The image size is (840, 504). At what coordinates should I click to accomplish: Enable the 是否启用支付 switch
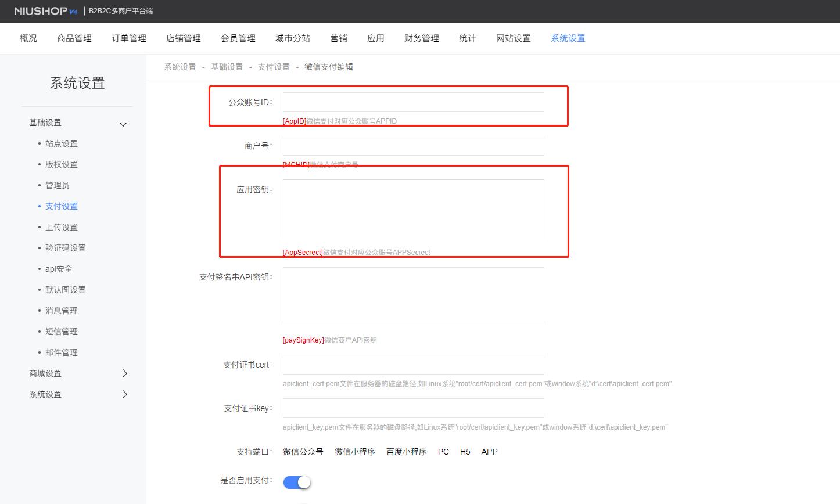pos(297,482)
